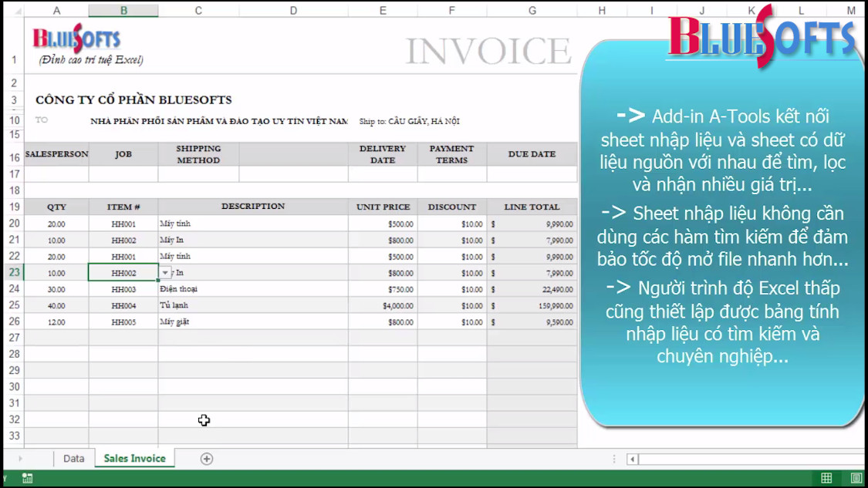Click line total 159,990.00 cell
Image resolution: width=868 pixels, height=488 pixels.
click(532, 305)
